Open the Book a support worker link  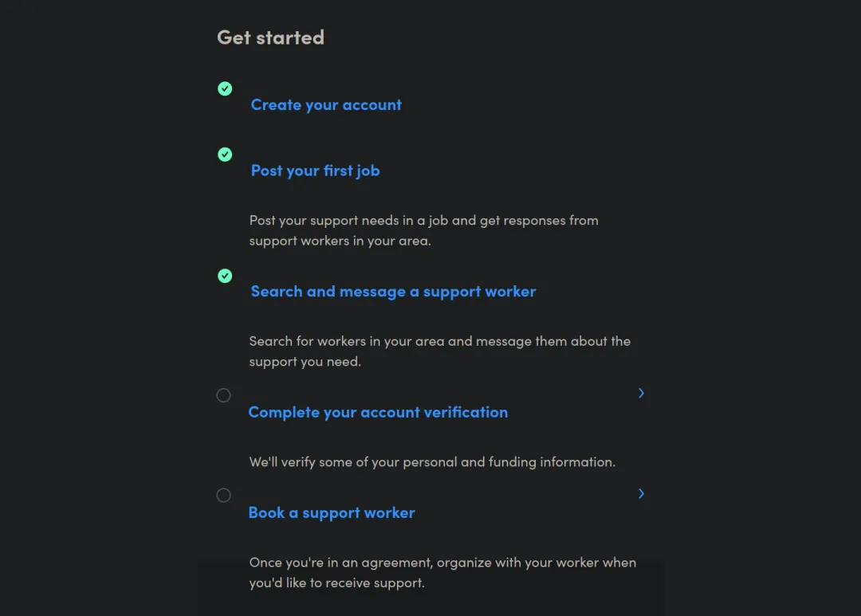tap(332, 512)
